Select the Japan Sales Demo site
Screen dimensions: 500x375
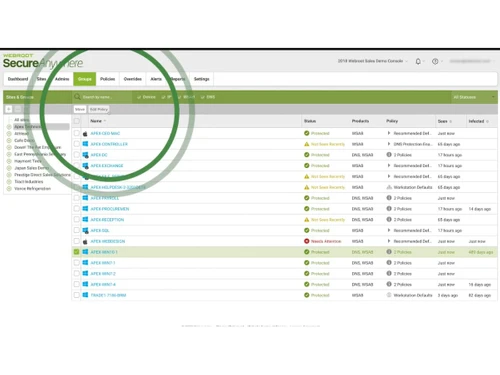31,168
